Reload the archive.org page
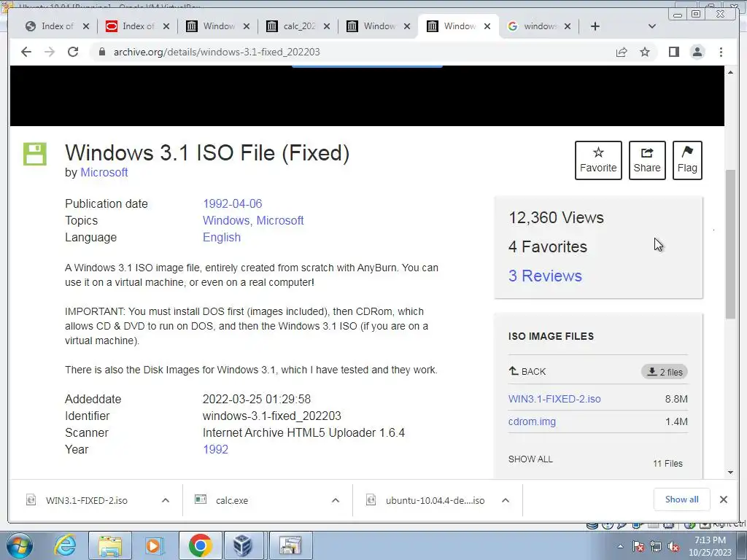This screenshot has width=747, height=560. point(73,52)
